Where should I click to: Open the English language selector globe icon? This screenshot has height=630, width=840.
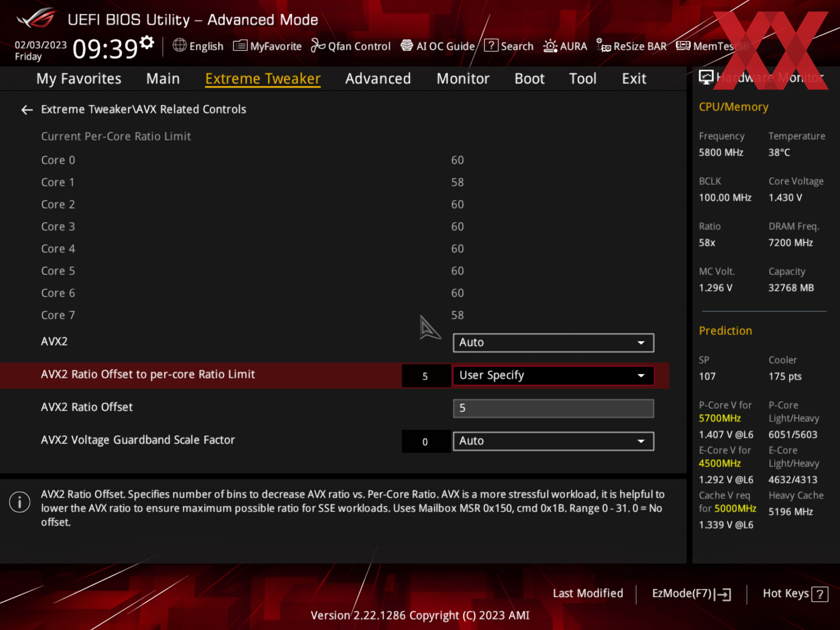click(179, 45)
